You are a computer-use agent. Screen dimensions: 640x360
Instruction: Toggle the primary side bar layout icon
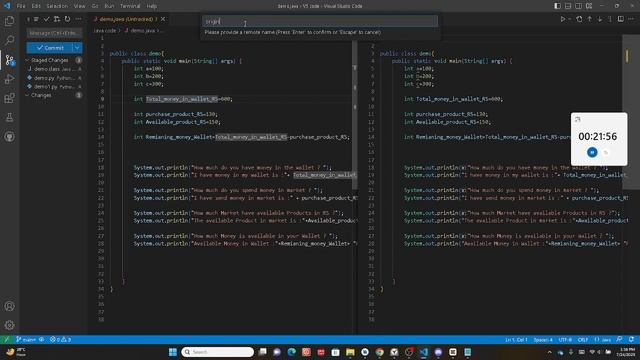tap(557, 6)
